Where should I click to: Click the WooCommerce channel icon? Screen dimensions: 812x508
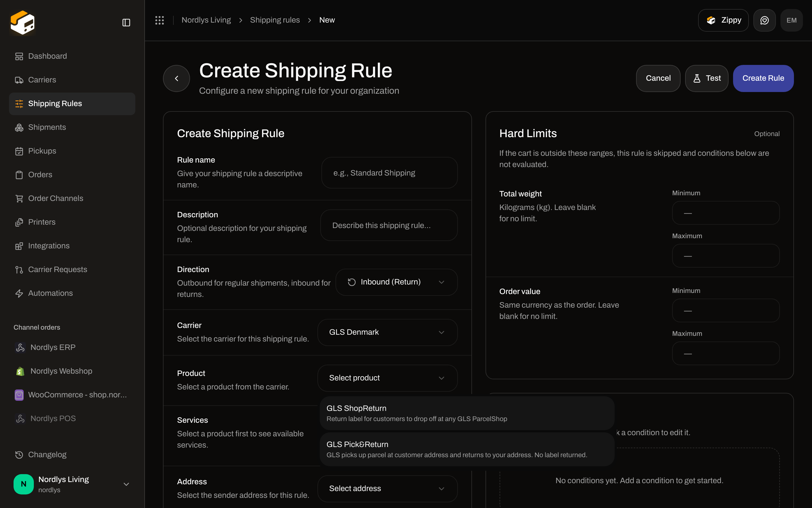[x=19, y=395]
